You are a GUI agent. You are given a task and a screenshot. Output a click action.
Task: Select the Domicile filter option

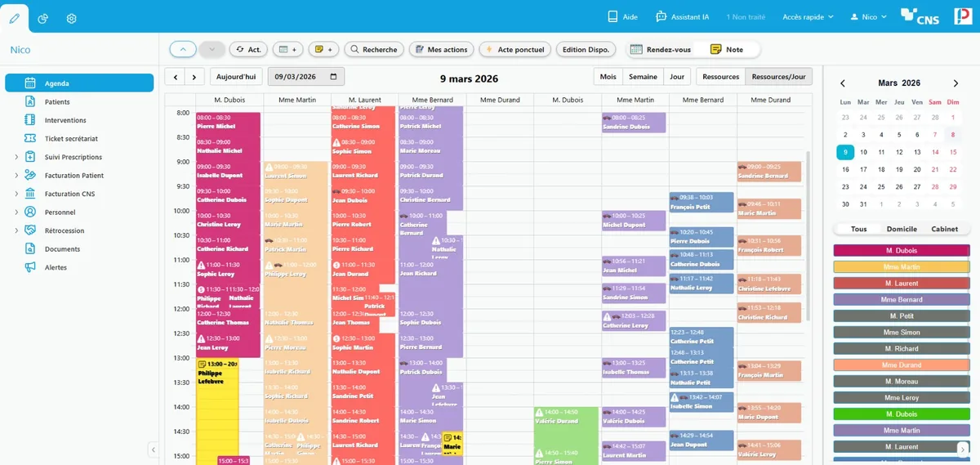[902, 229]
